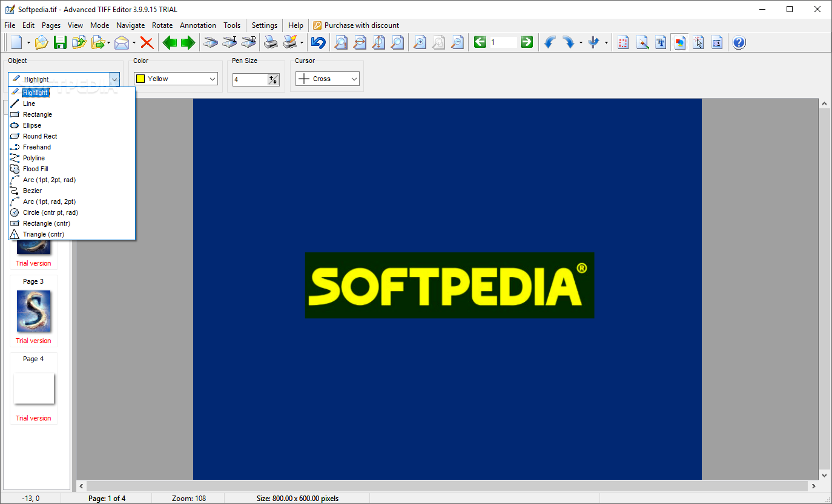Select the text tool T icon

[x=661, y=42]
